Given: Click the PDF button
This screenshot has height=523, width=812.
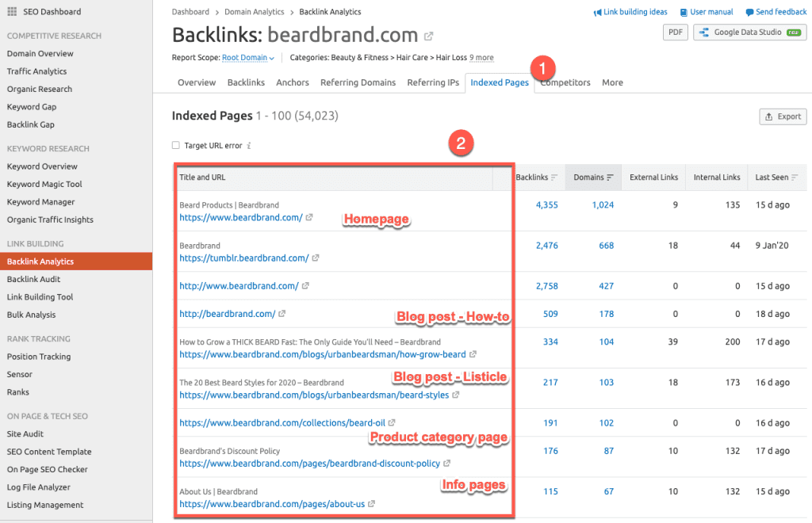Looking at the screenshot, I should pyautogui.click(x=674, y=32).
